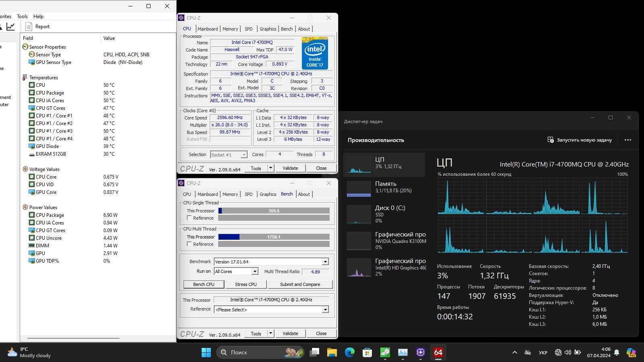Click Запустить новую задачу button
This screenshot has height=362, width=644.
(580, 140)
